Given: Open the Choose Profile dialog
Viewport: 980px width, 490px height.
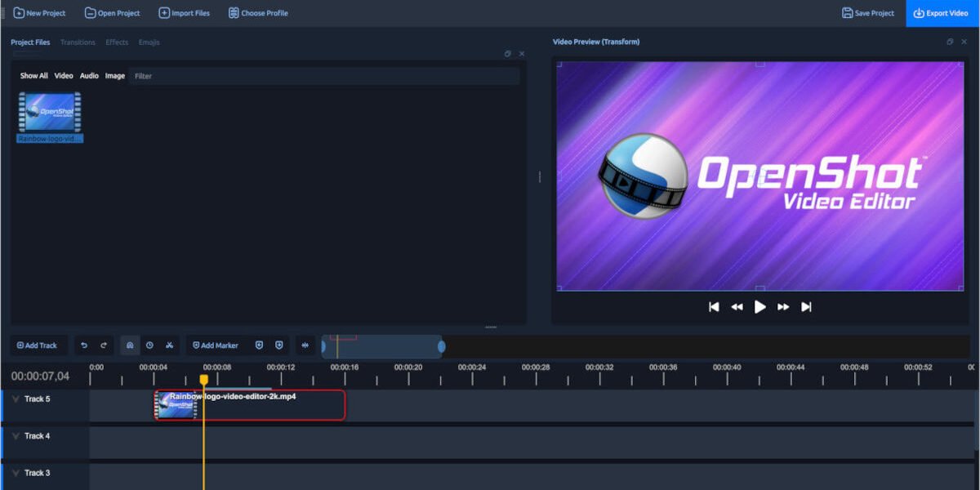Looking at the screenshot, I should click(258, 13).
